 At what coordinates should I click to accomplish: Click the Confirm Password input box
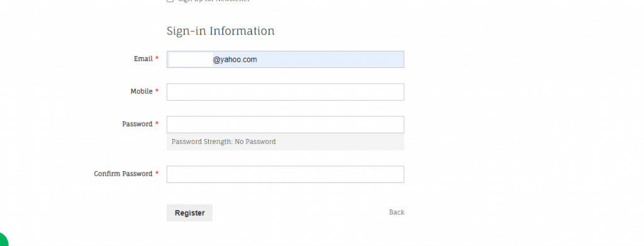click(x=285, y=174)
